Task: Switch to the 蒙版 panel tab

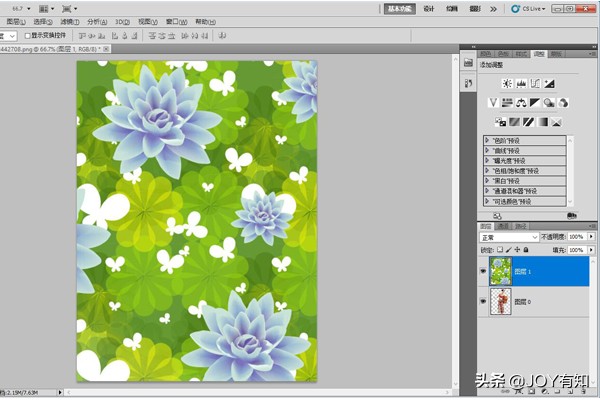Action: 556,54
